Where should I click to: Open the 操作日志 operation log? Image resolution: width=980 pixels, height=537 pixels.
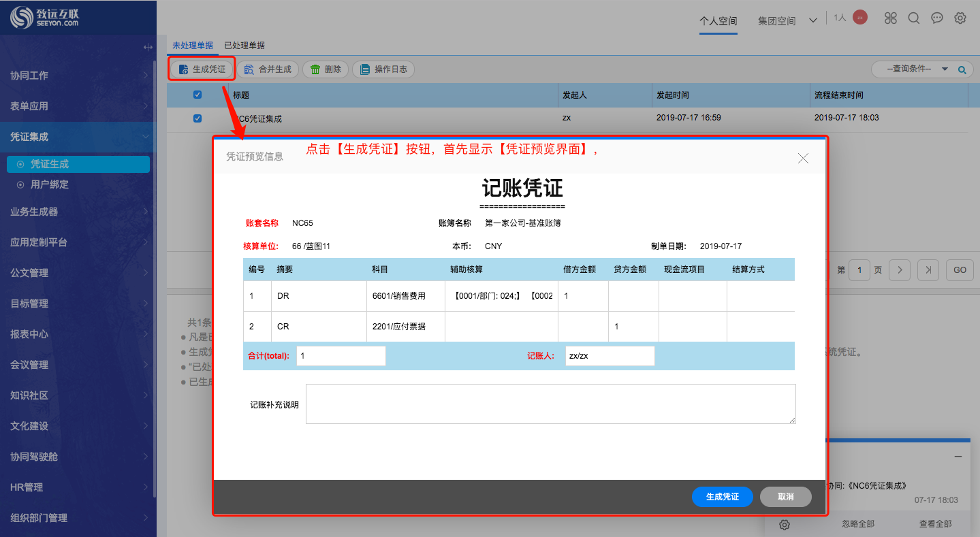(383, 69)
